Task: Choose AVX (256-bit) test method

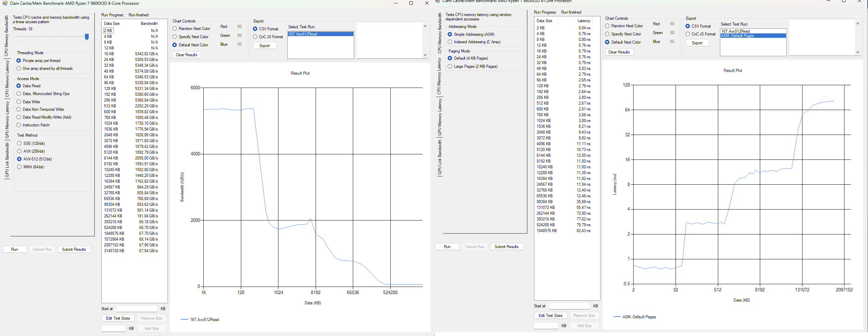Action: pos(31,151)
